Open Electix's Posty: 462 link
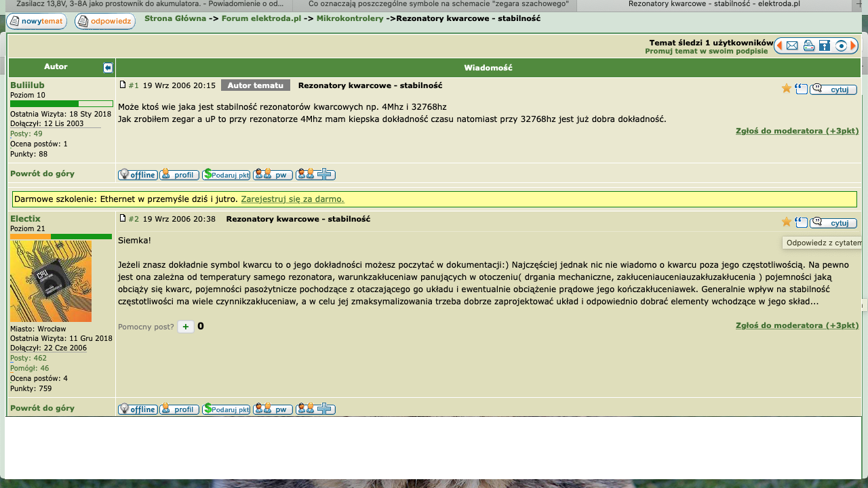Screen dimensions: 868x488 28,358
